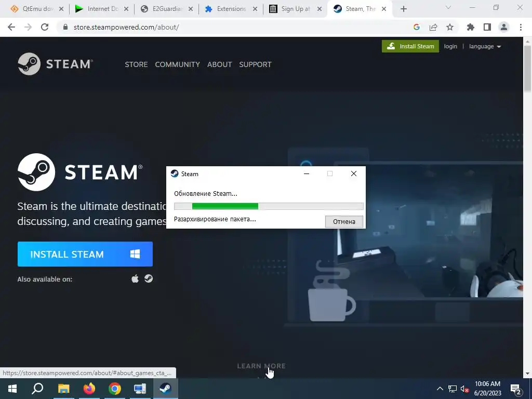
Task: Open the clock showing 10:06 AM
Action: pyautogui.click(x=487, y=389)
